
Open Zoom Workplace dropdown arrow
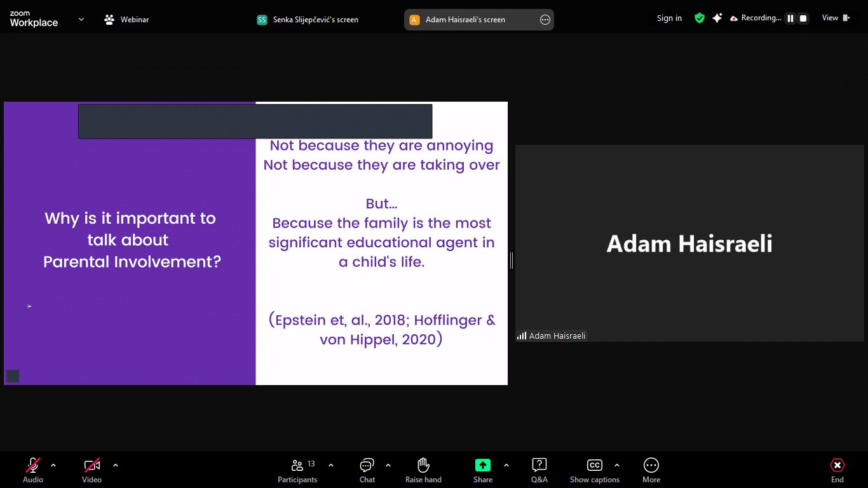click(x=81, y=19)
